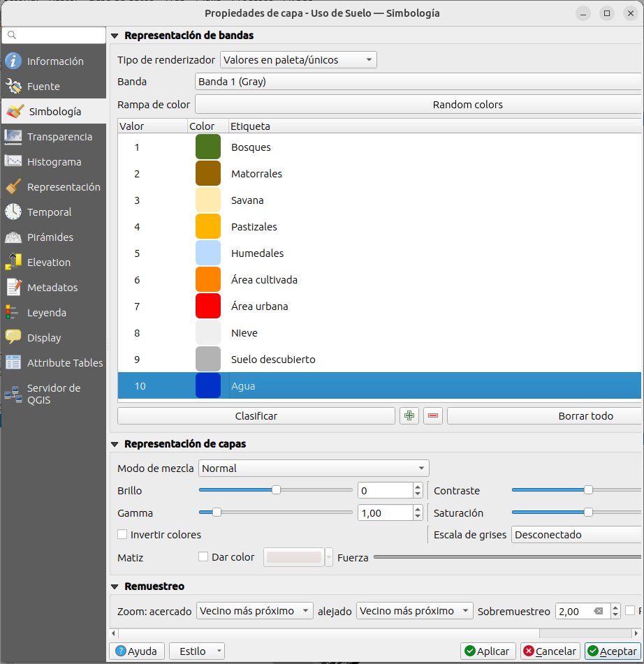Expand the Modo de mezcla dropdown
644x664 pixels.
click(314, 469)
